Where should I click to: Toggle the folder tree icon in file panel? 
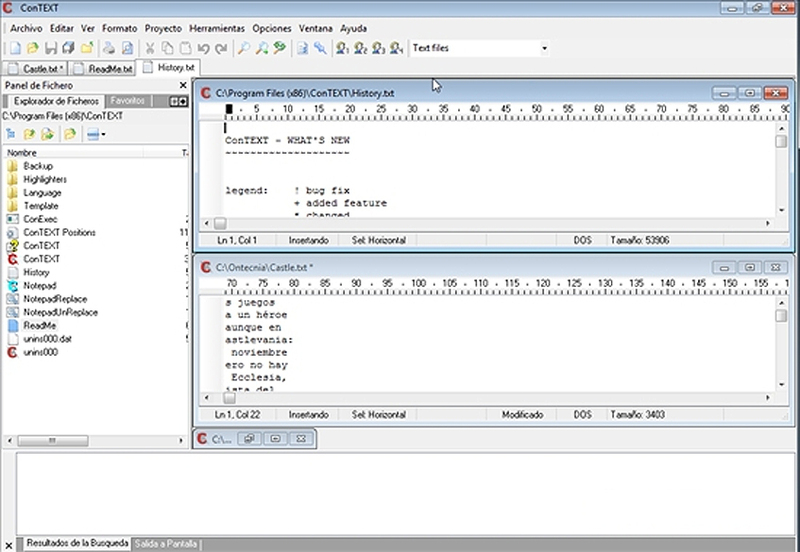[x=10, y=134]
